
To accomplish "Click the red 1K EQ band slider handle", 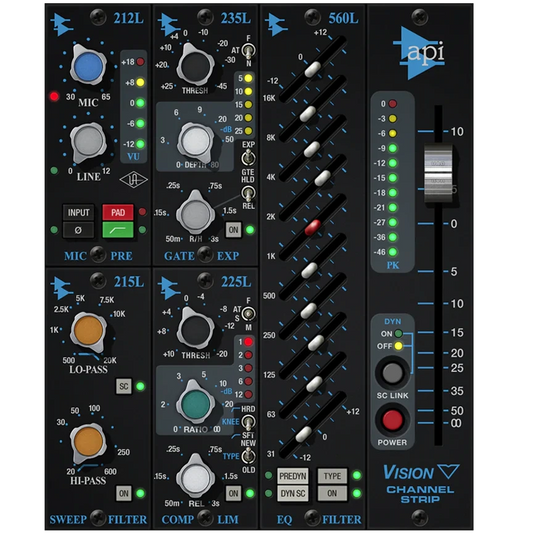I will pos(313,227).
